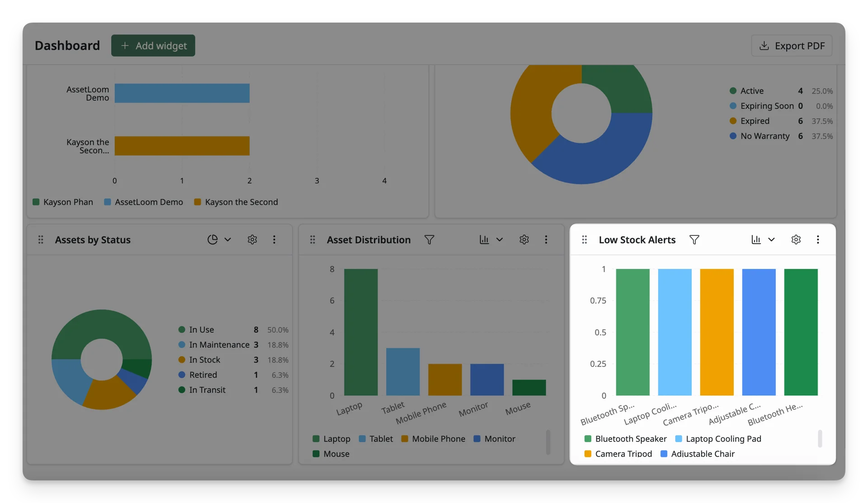The height and width of the screenshot is (503, 868).
Task: Open Asset Distribution settings gear
Action: [524, 240]
